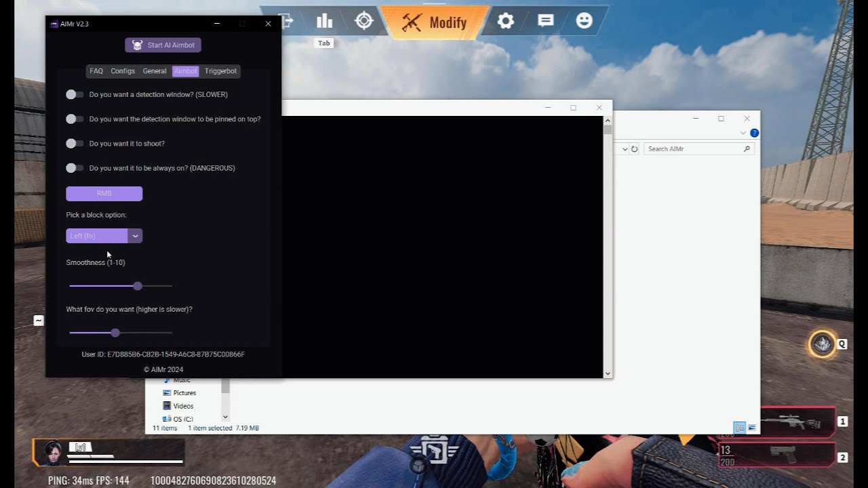Select the sniper rifle weapon slot 1
Image resolution: width=868 pixels, height=488 pixels.
click(797, 421)
